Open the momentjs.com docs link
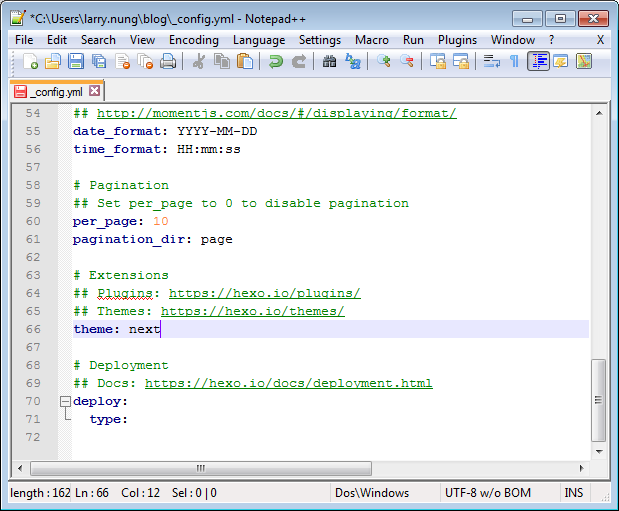Image resolution: width=619 pixels, height=511 pixels. 277,113
